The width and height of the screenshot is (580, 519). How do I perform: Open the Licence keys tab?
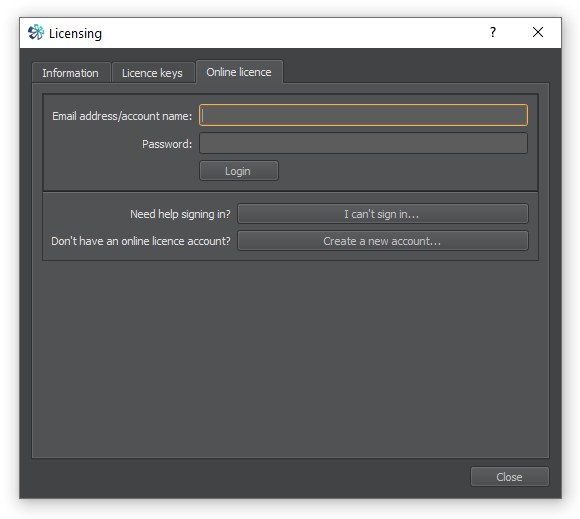pyautogui.click(x=152, y=73)
